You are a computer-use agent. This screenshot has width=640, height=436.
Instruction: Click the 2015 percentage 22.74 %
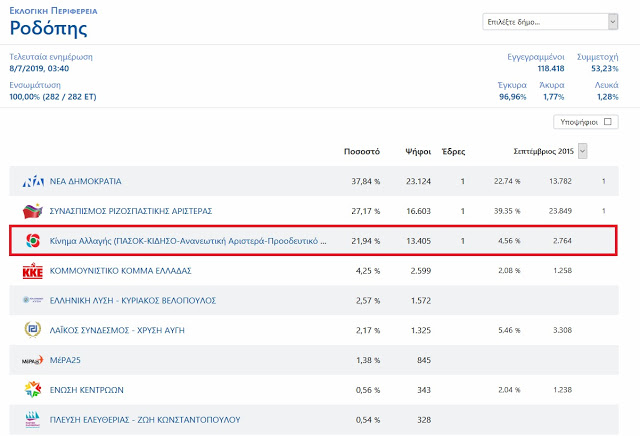[x=507, y=181]
